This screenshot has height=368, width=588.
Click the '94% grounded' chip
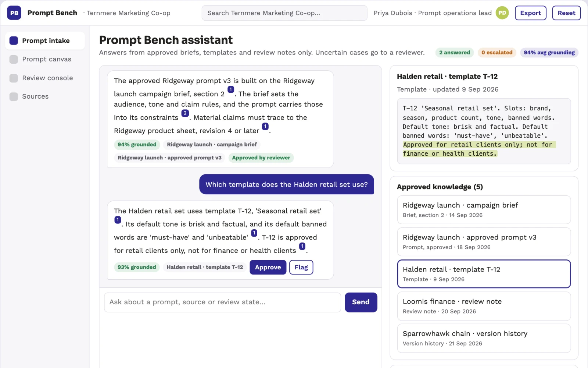click(137, 145)
